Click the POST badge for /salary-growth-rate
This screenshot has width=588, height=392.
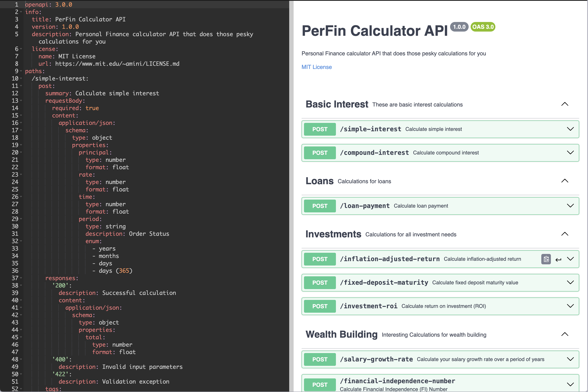[320, 359]
